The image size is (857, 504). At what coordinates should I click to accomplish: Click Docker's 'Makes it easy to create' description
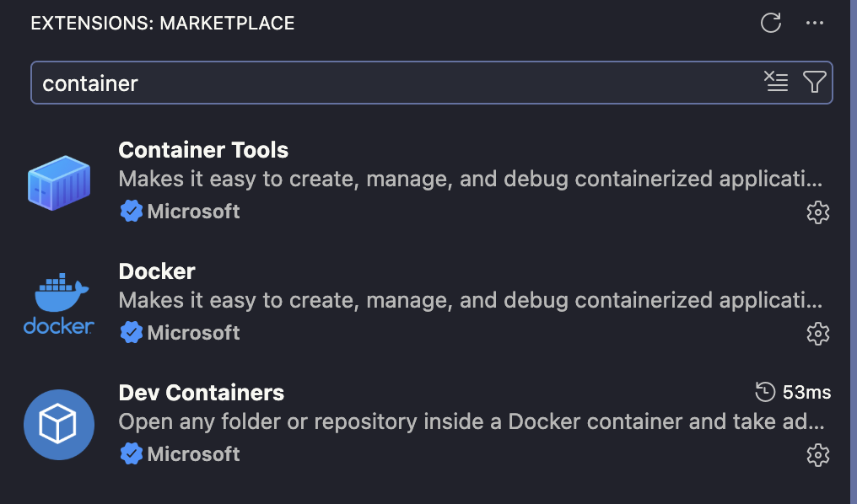(x=470, y=300)
